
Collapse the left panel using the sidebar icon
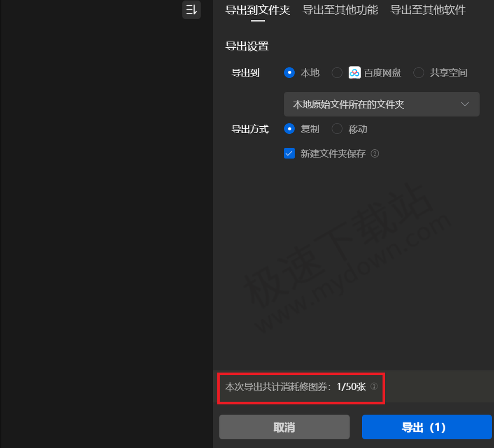[x=191, y=10]
